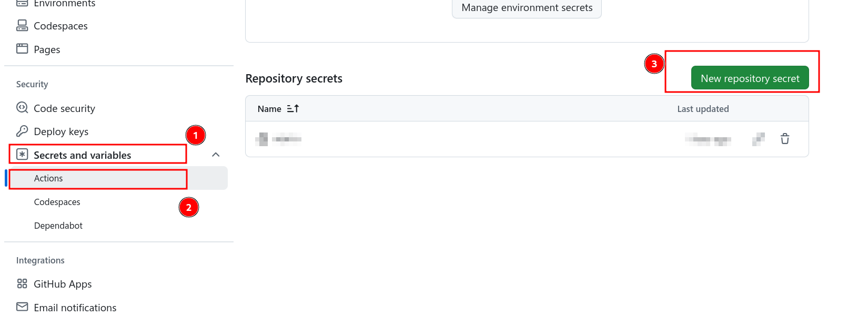Delete the repository secret with trash icon
868x316 pixels.
pos(785,139)
